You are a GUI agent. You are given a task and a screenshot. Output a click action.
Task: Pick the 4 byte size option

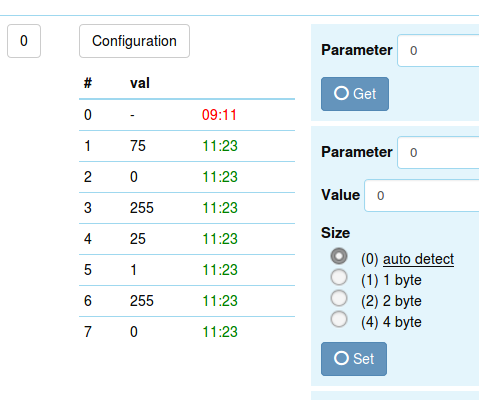[339, 319]
